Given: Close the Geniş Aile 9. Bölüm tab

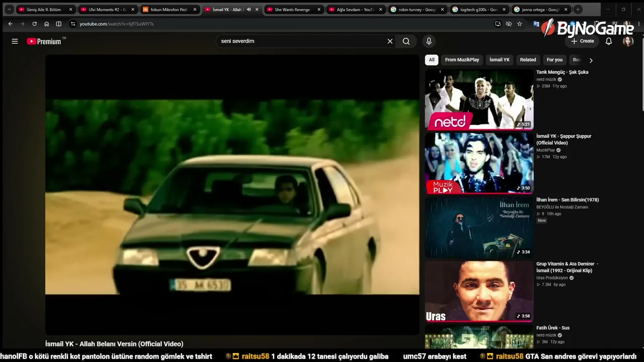Looking at the screenshot, I should point(70,10).
